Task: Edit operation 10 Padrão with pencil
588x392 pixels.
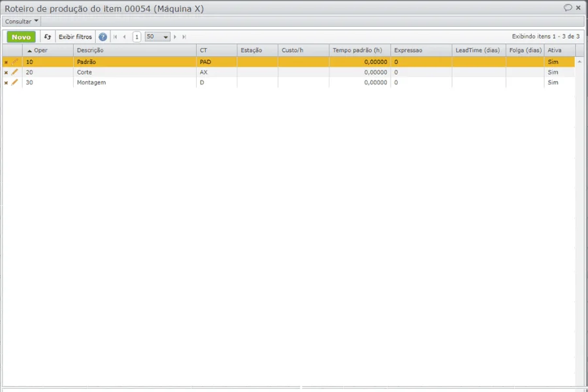Action: pos(14,62)
